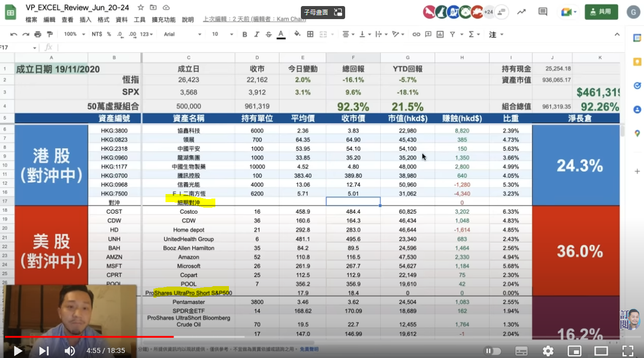Image resolution: width=644 pixels, height=358 pixels.
Task: Open the text wrapping dropdown
Action: (x=381, y=34)
